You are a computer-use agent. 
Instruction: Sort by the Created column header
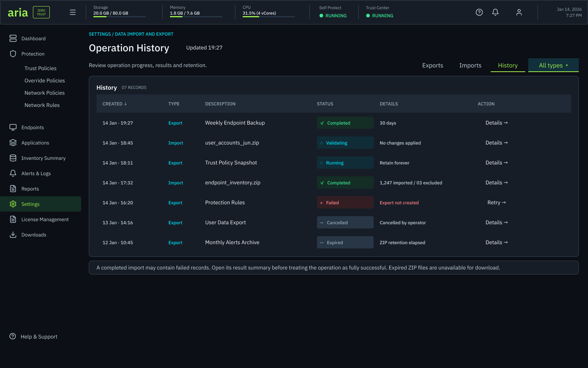pos(114,104)
